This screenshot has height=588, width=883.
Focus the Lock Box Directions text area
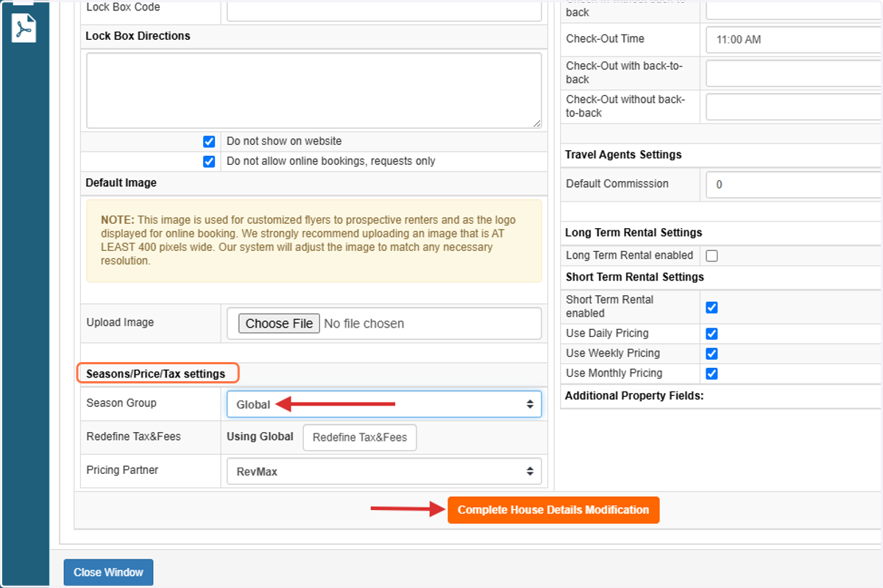point(314,91)
